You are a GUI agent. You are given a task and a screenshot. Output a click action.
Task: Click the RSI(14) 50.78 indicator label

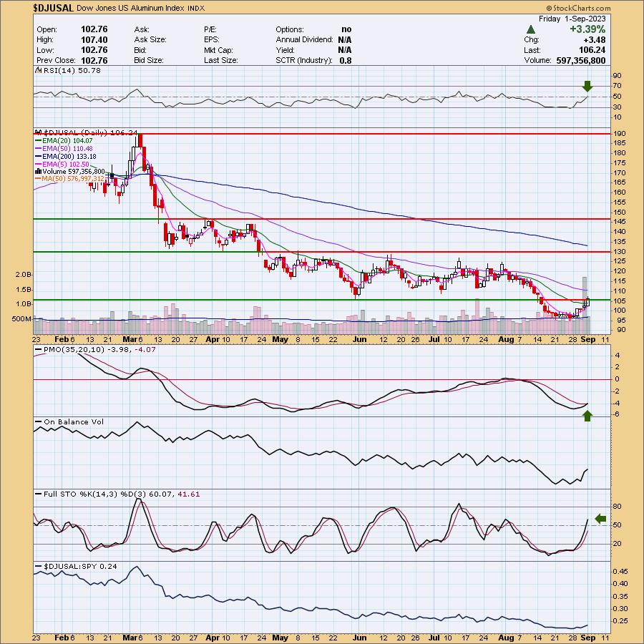tap(72, 71)
